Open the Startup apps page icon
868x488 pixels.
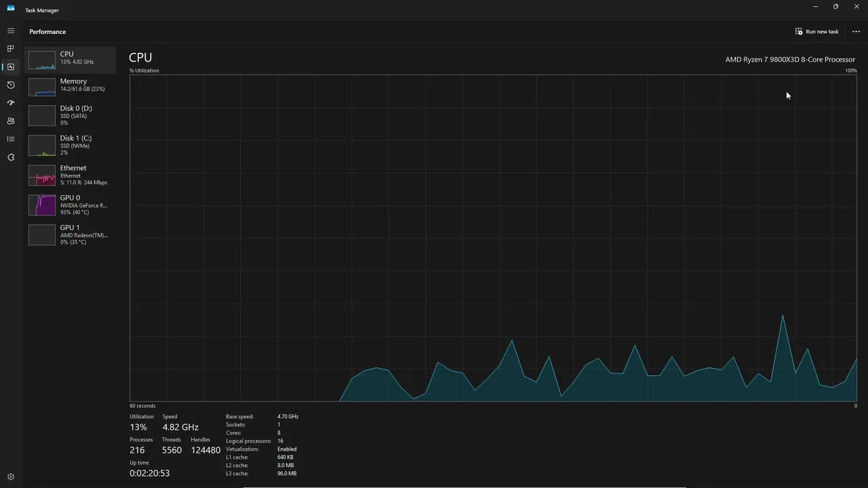[x=11, y=103]
